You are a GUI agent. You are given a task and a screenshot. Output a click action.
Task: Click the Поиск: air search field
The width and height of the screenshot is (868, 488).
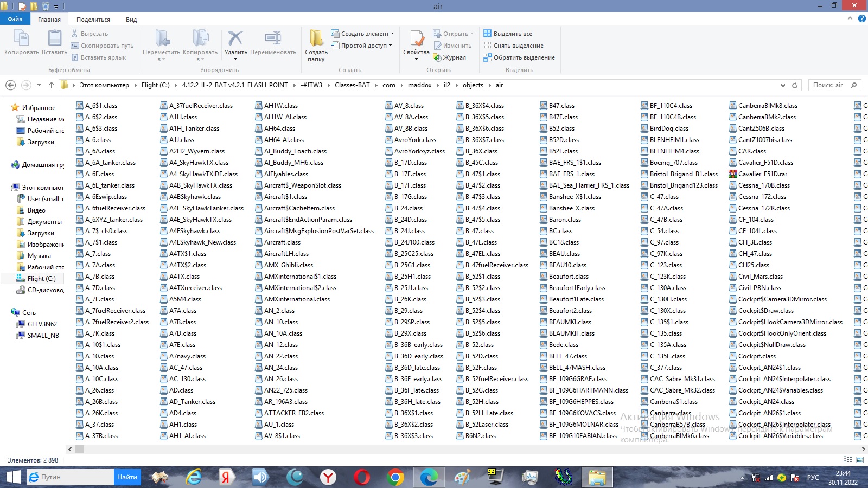point(835,85)
